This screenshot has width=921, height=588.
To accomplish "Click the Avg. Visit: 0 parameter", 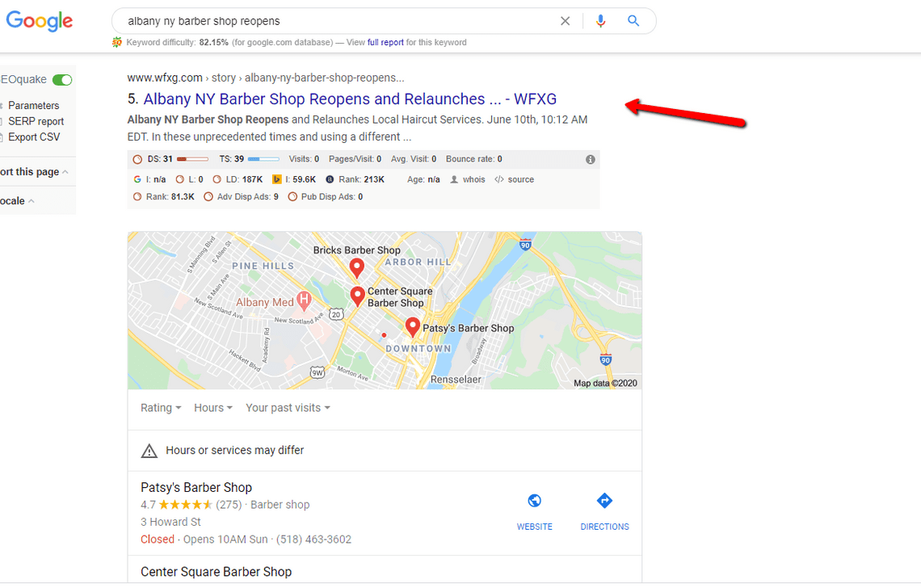I will (414, 159).
